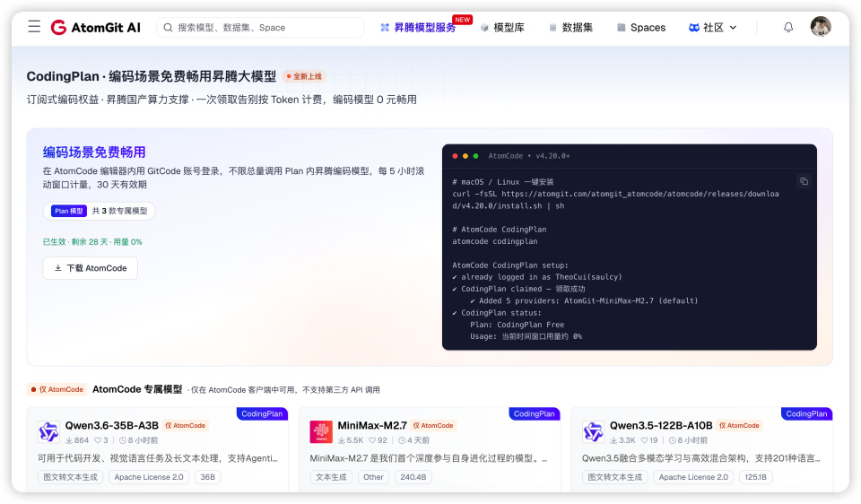Click the atomcode codingplan command line
Screen dimensions: 861x504
point(495,241)
